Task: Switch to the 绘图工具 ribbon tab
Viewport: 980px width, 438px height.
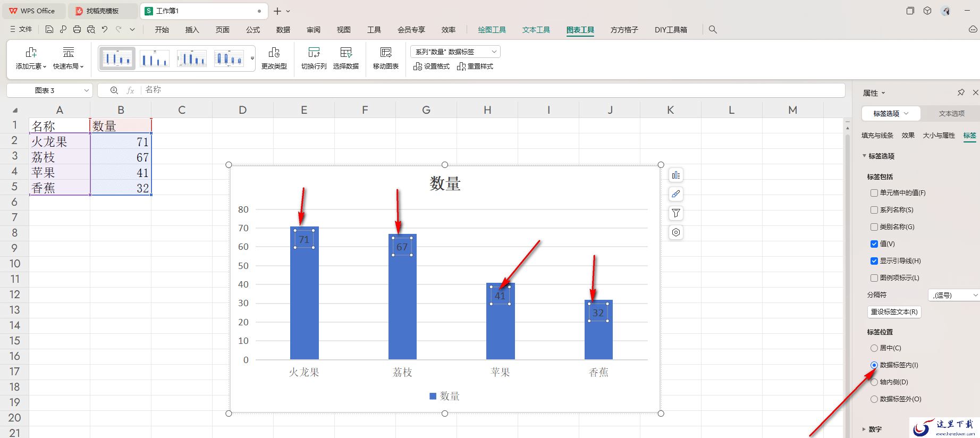Action: [x=492, y=30]
